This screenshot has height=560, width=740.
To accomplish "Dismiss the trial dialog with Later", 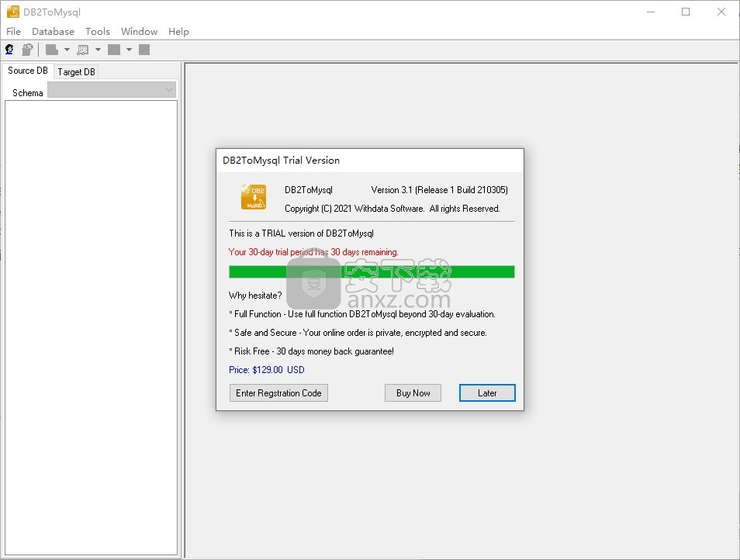I will [x=487, y=393].
